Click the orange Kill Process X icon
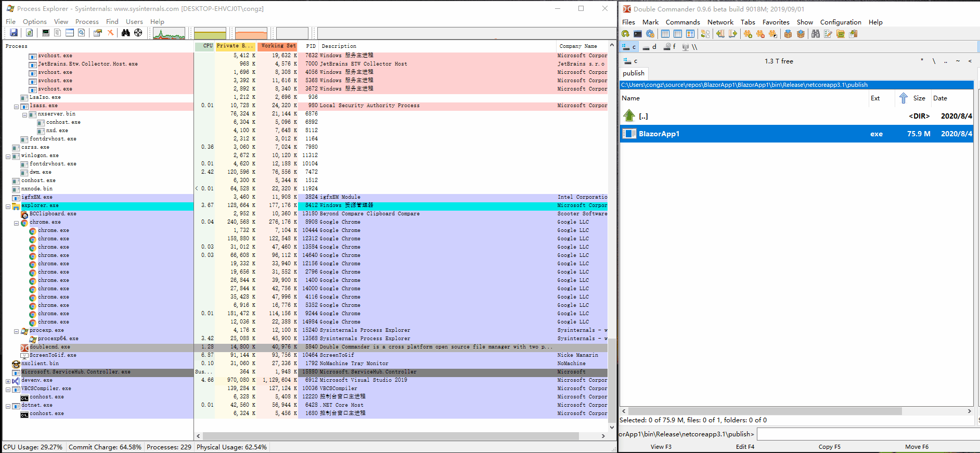This screenshot has width=980, height=453. coord(110,33)
